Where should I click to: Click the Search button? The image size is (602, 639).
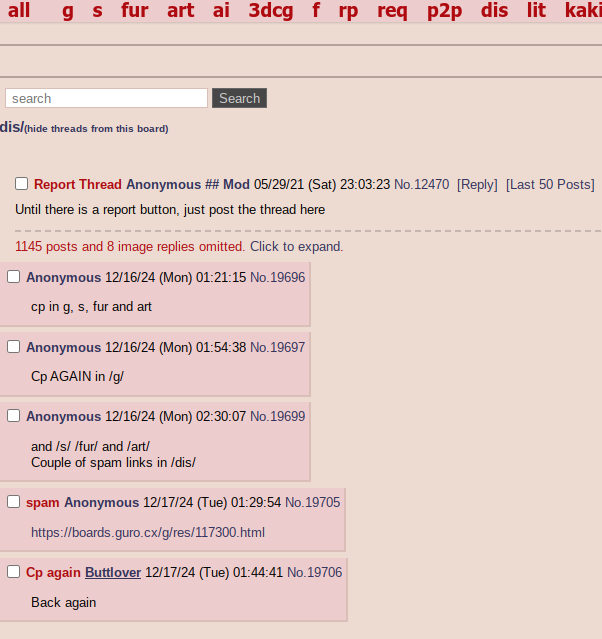pyautogui.click(x=239, y=98)
